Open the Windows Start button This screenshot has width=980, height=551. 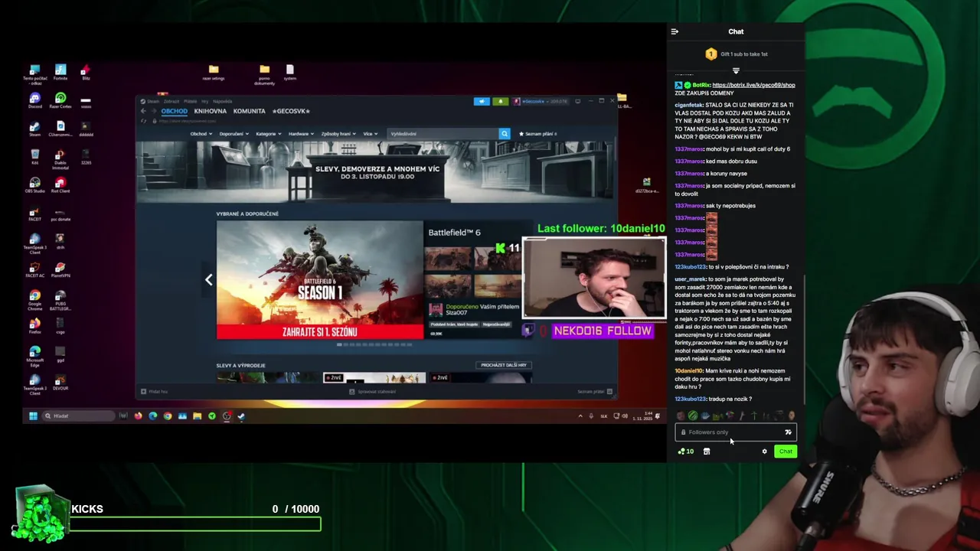[x=33, y=416]
